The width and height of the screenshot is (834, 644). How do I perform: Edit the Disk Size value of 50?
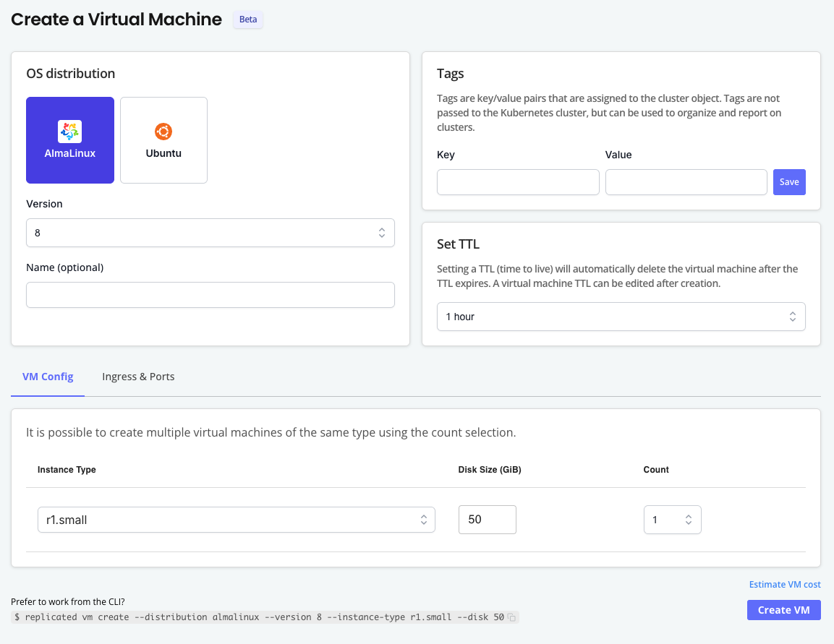click(487, 519)
